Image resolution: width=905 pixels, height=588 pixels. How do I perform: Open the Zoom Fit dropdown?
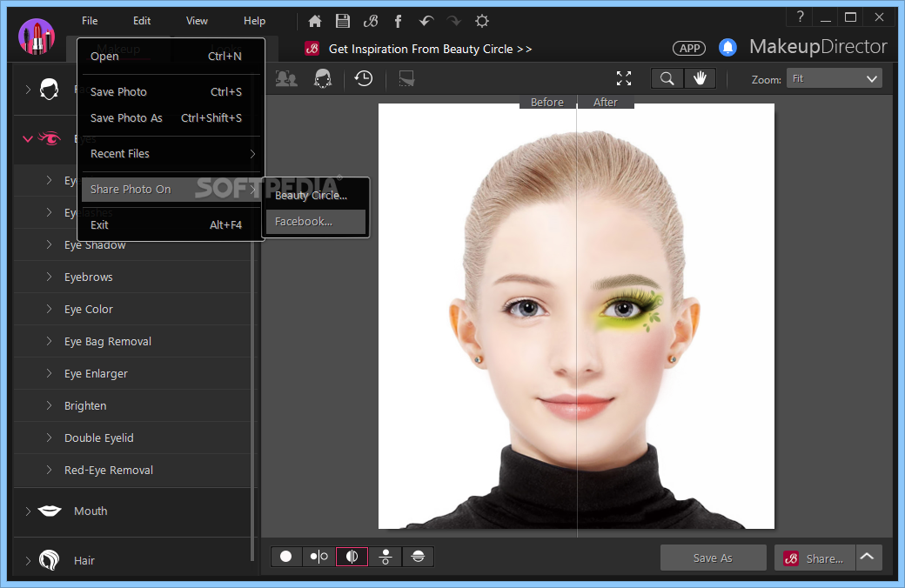[834, 78]
